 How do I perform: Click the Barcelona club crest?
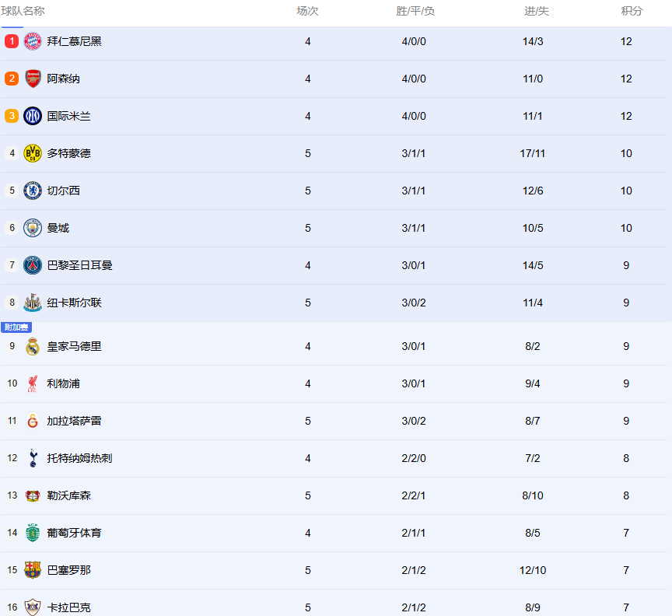pyautogui.click(x=33, y=570)
